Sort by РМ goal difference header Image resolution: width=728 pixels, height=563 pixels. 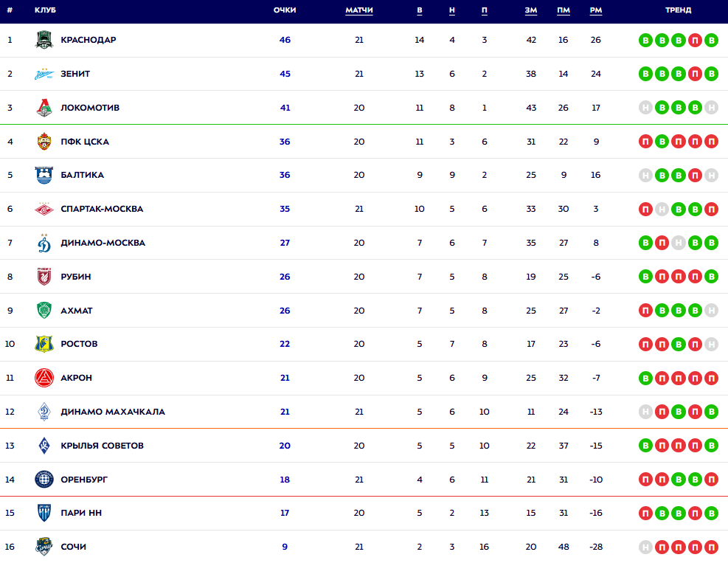596,10
